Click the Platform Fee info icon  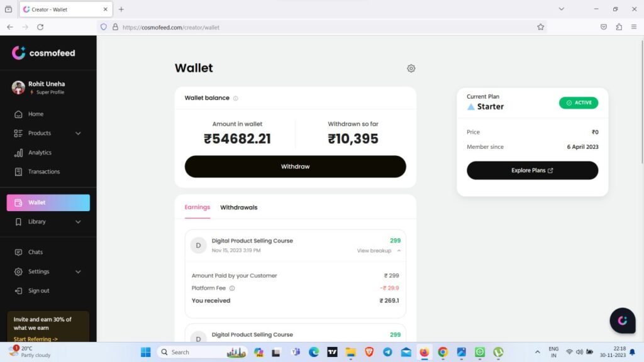click(x=232, y=288)
